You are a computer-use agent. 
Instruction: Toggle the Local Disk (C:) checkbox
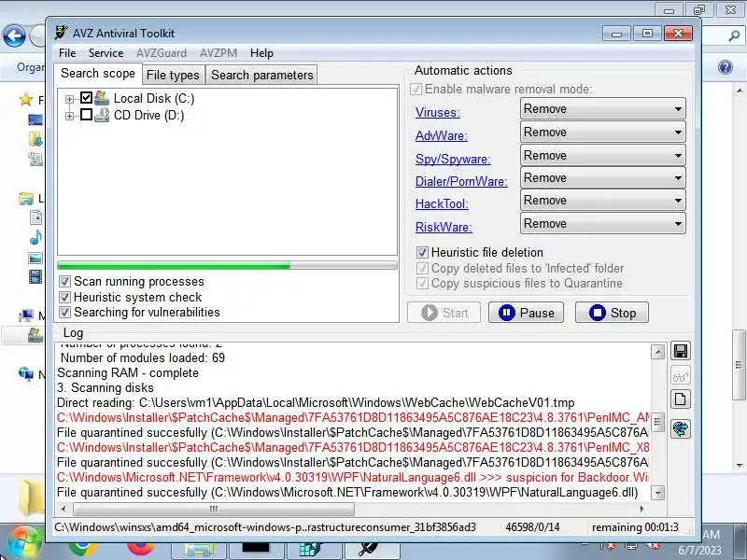click(86, 98)
